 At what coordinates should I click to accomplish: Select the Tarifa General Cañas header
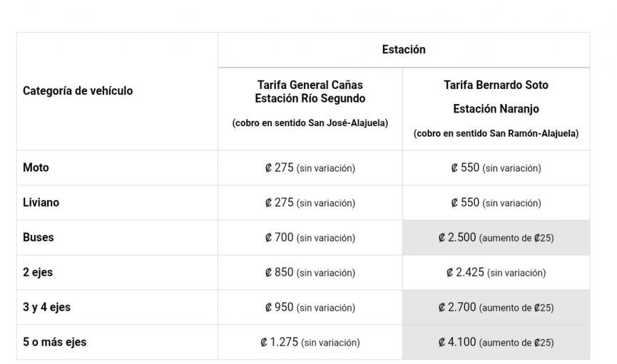pyautogui.click(x=310, y=92)
